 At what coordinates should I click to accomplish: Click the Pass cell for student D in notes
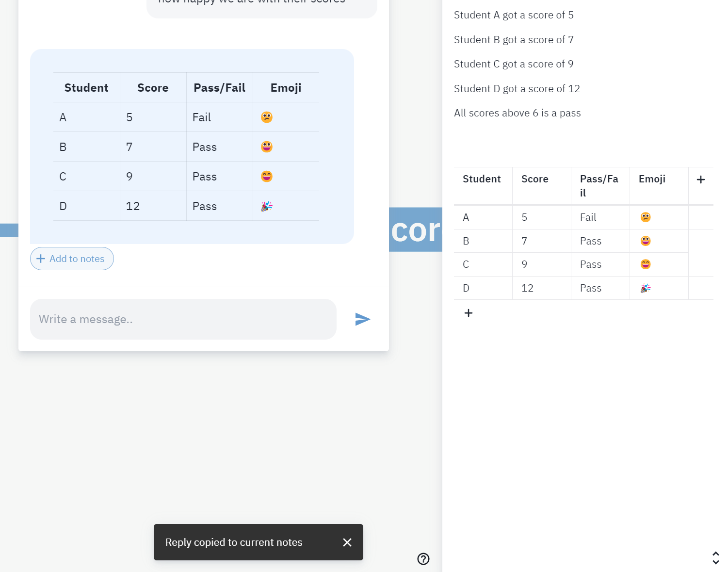tap(600, 288)
